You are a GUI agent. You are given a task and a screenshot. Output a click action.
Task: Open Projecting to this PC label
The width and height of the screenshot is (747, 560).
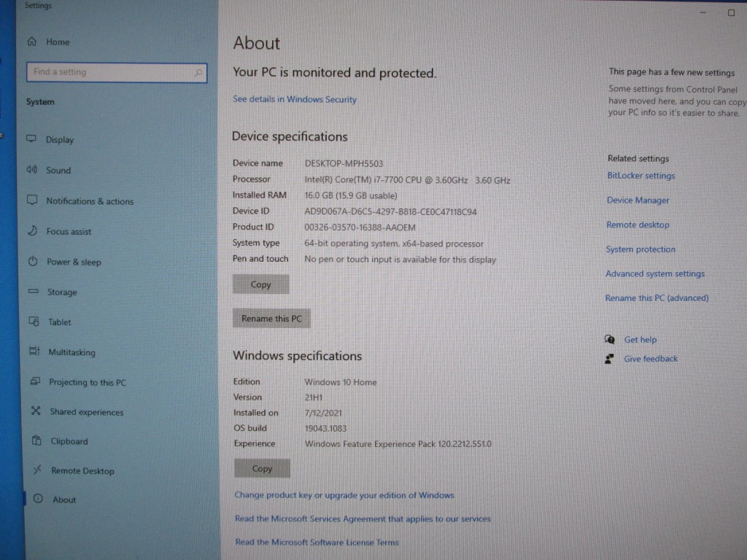pyautogui.click(x=88, y=382)
